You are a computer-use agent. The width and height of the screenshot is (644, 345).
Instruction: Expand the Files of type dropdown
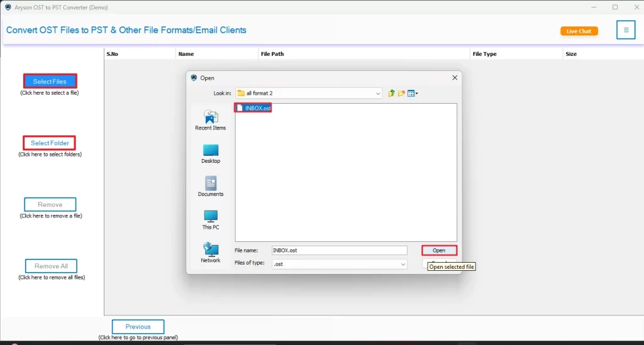[x=403, y=264]
